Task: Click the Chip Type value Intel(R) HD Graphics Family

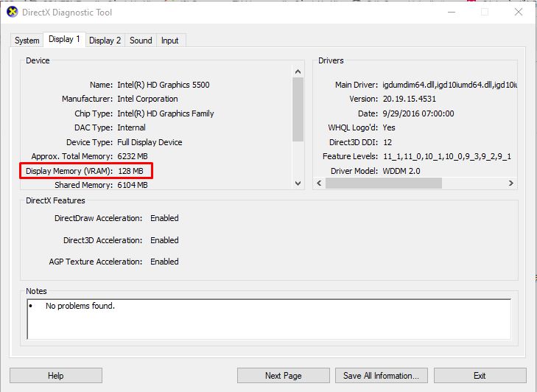Action: point(166,113)
